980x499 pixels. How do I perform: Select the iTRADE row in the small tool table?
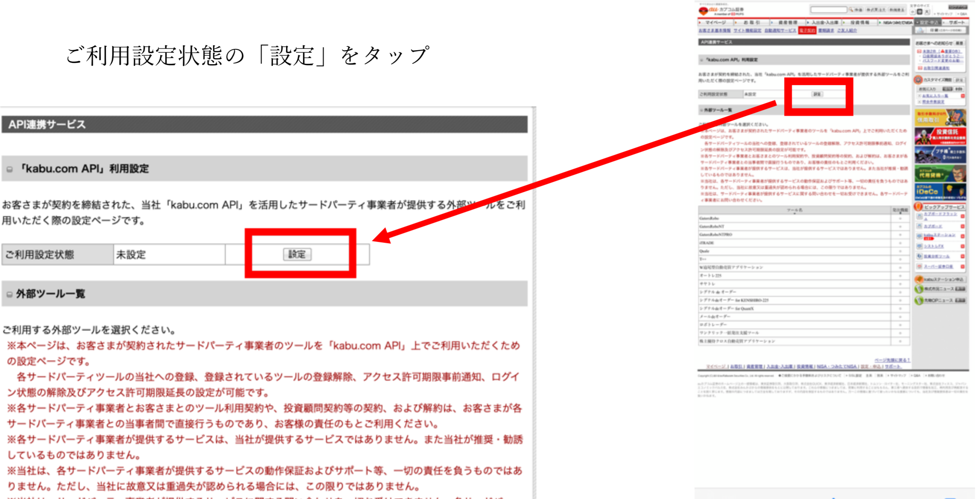point(803,243)
